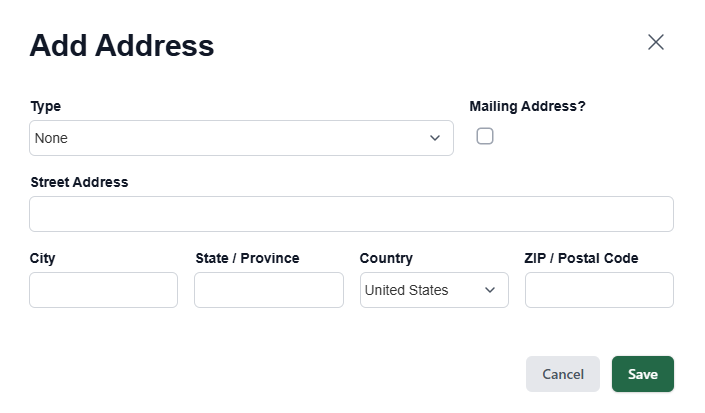Click the 'Mailing Address?' label text
This screenshot has height=413, width=705.
[527, 106]
